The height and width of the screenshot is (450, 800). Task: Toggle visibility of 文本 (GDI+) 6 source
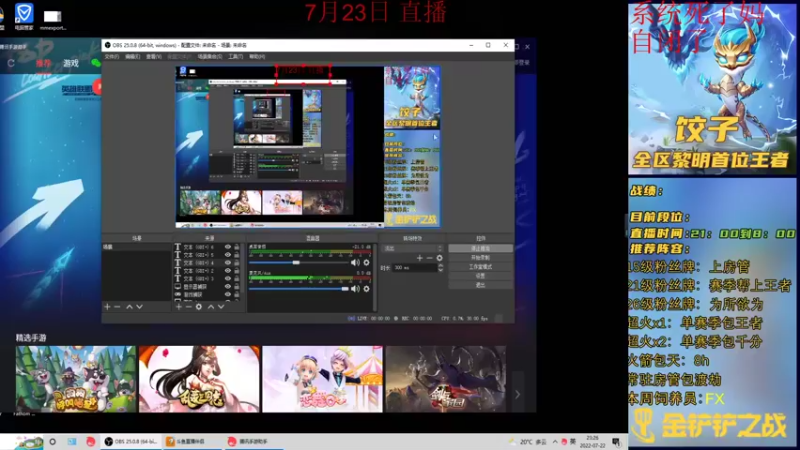[228, 247]
